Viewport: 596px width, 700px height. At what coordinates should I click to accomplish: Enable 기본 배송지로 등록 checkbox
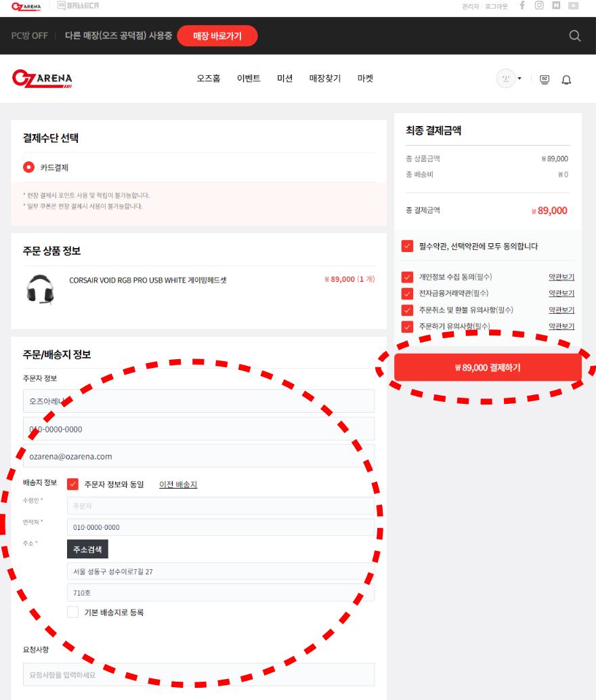point(73,613)
